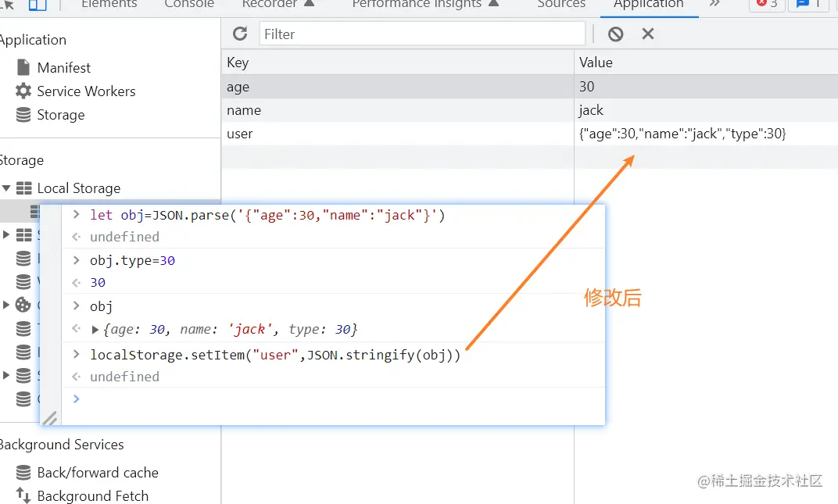This screenshot has height=504, width=838.
Task: Click the obj.type=30 console entry
Action: [133, 261]
